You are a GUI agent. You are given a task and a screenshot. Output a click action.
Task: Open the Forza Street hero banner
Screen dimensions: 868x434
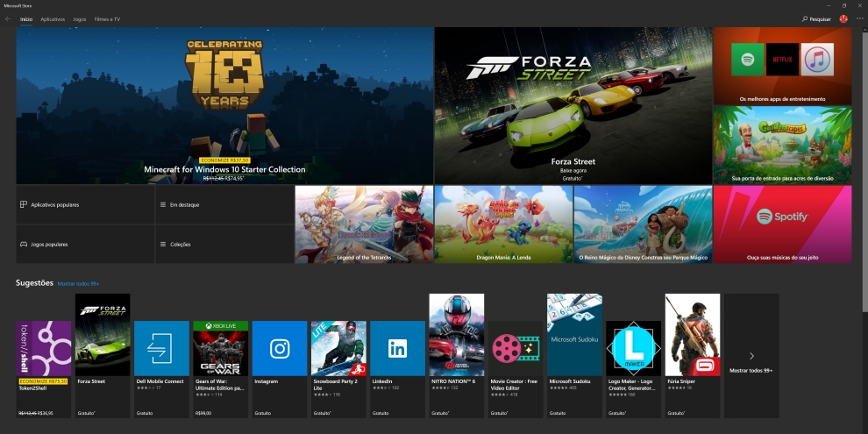pos(573,106)
